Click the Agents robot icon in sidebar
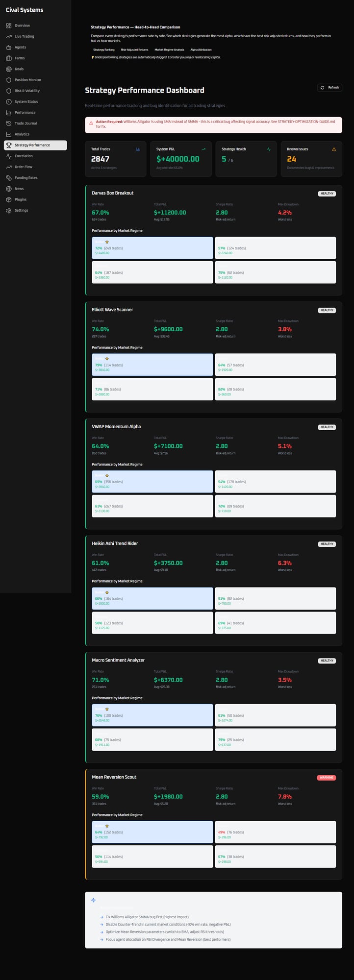 pyautogui.click(x=9, y=48)
